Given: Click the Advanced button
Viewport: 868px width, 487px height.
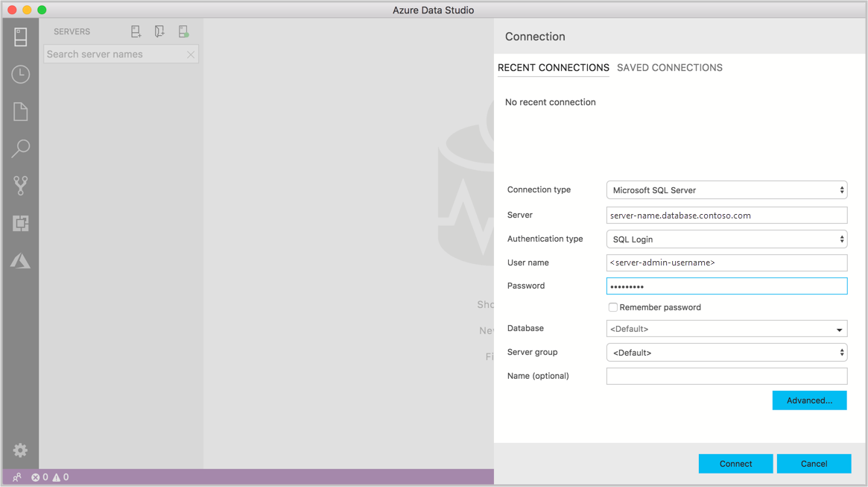Looking at the screenshot, I should pos(809,400).
